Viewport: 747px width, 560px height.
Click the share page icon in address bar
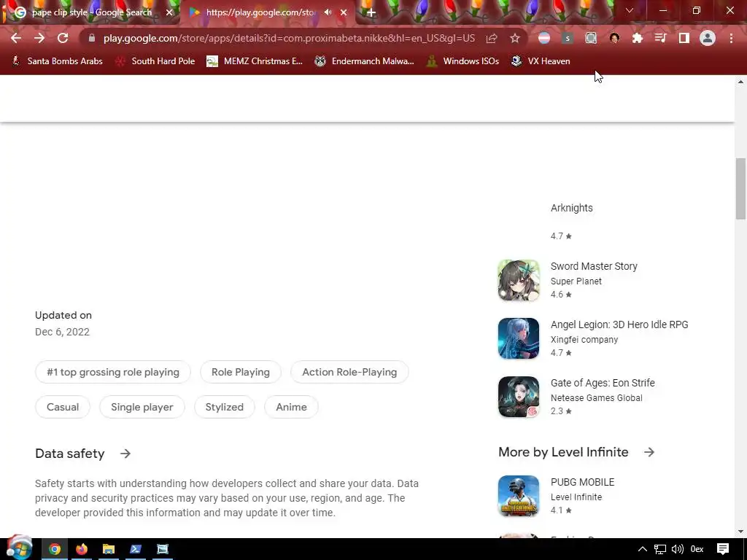(x=492, y=38)
